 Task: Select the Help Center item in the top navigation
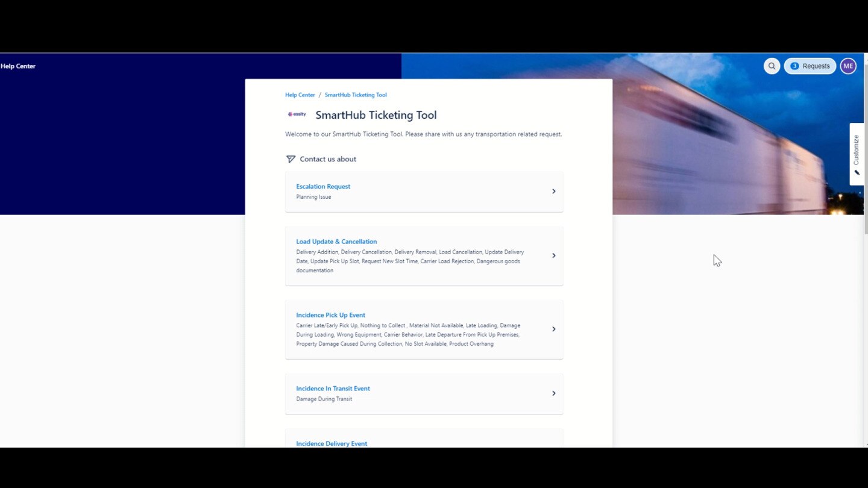tap(18, 66)
